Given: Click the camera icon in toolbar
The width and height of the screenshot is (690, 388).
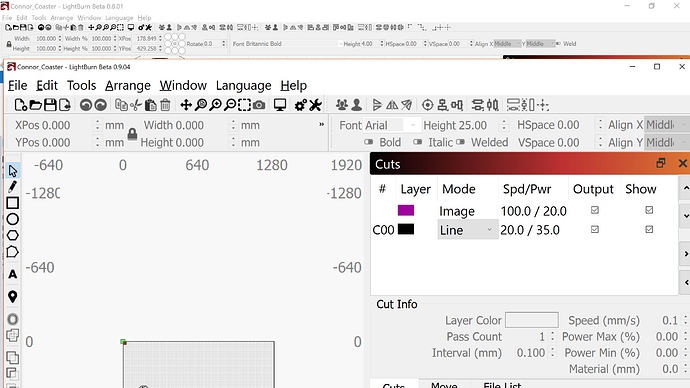Looking at the screenshot, I should [259, 105].
